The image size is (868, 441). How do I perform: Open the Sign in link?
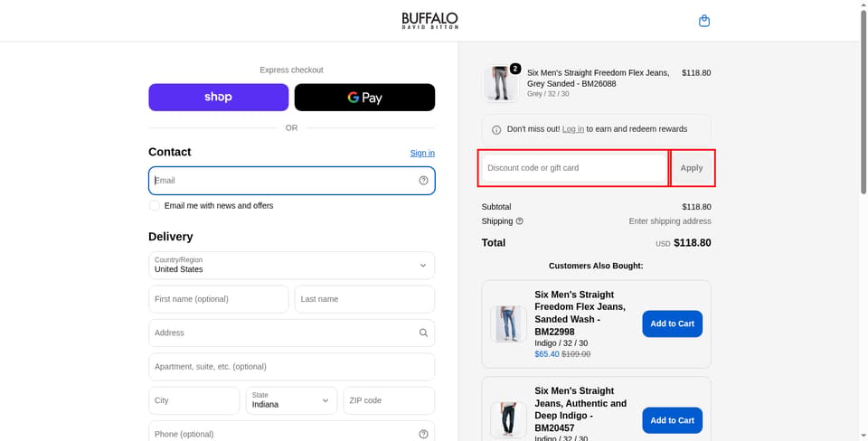click(x=422, y=154)
